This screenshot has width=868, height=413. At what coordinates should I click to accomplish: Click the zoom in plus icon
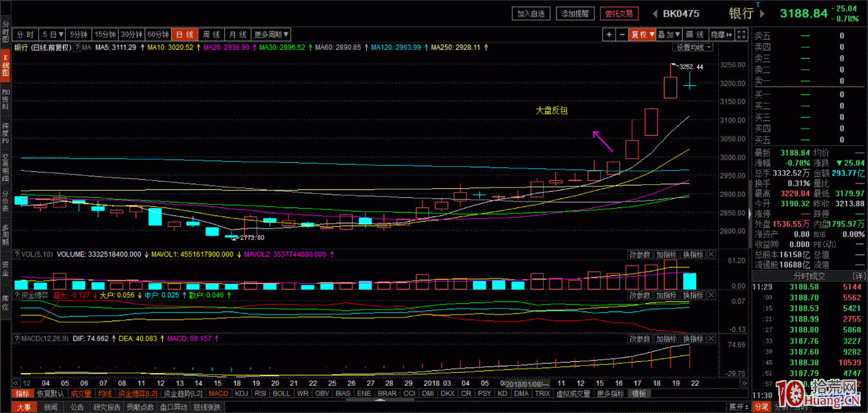[609, 34]
